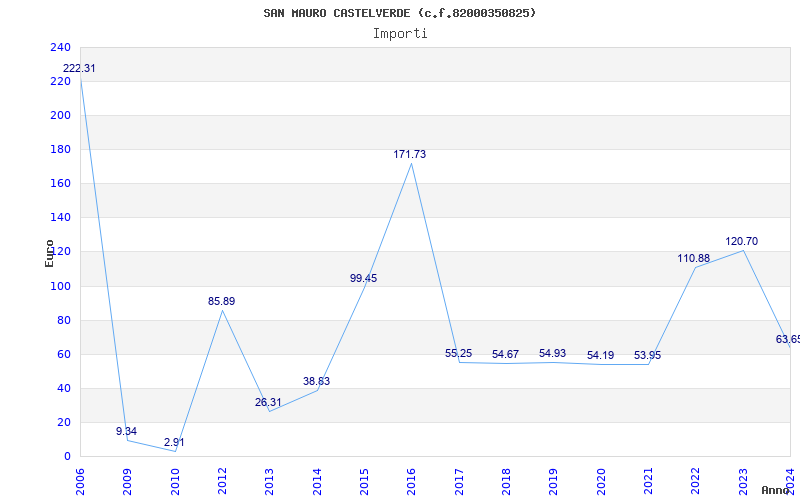Click the Anno x-axis title
The height and width of the screenshot is (500, 800).
coord(774,490)
